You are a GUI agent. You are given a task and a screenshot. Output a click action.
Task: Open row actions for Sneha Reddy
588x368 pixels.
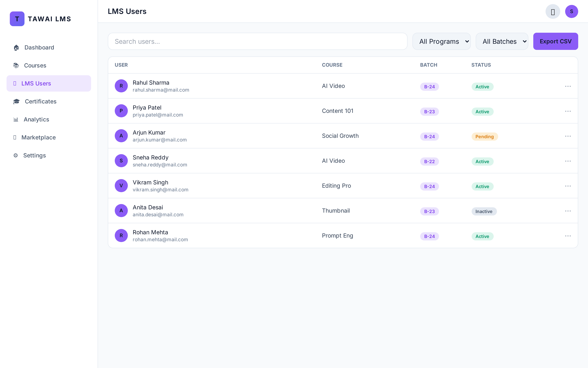pos(568,161)
